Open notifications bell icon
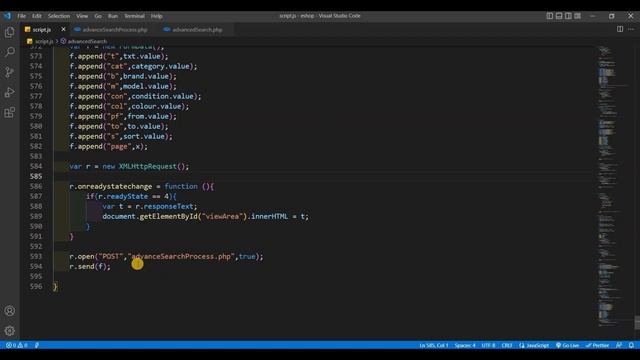This screenshot has height=360, width=640. click(x=631, y=345)
